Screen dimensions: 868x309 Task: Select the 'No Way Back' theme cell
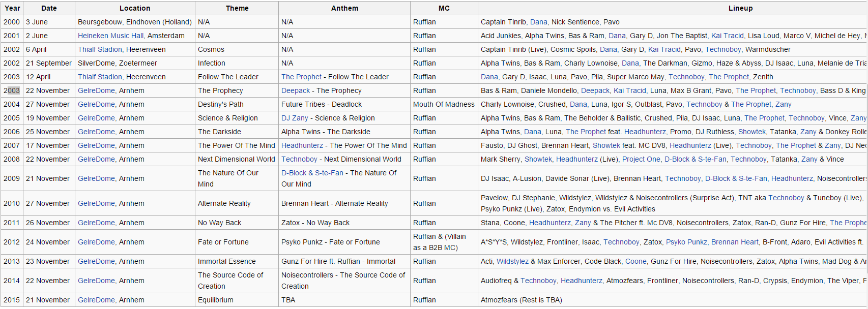[237, 223]
